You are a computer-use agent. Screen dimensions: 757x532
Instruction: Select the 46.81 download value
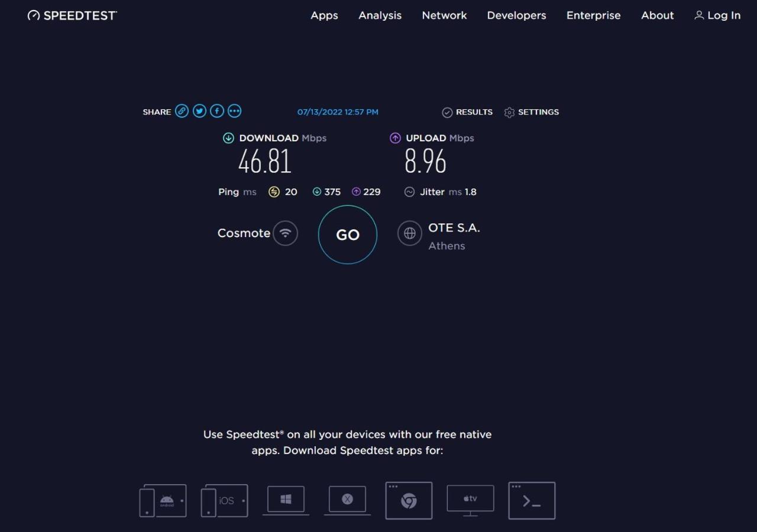pyautogui.click(x=265, y=161)
